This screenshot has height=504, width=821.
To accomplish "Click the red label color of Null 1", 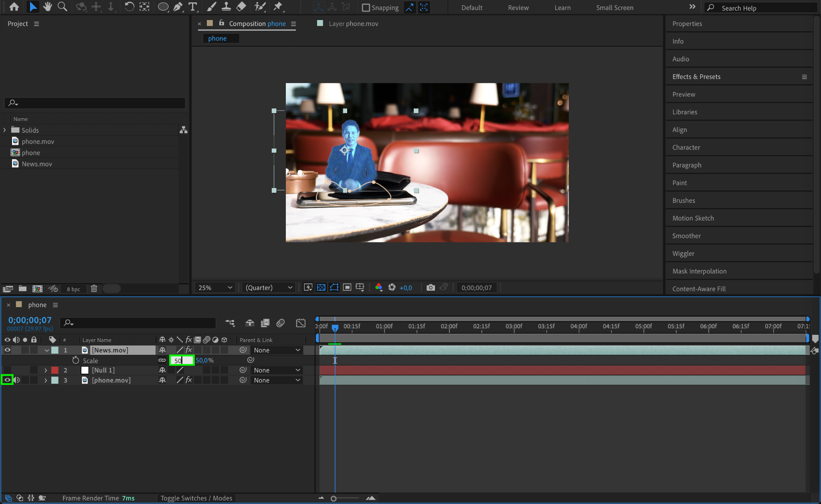I will tap(55, 370).
